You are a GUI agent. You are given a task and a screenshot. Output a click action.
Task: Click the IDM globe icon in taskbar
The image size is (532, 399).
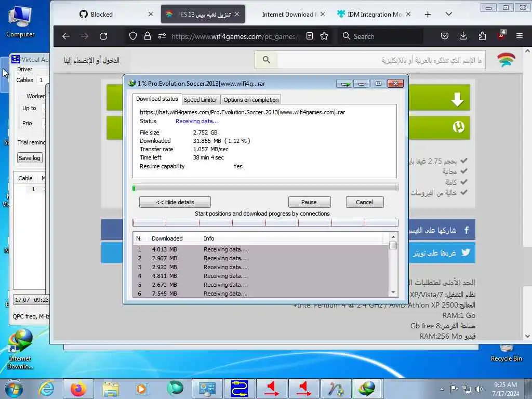(x=368, y=389)
